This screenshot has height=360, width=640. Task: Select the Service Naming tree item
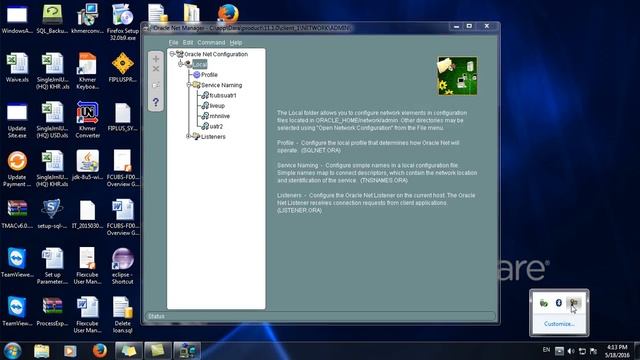coord(222,85)
